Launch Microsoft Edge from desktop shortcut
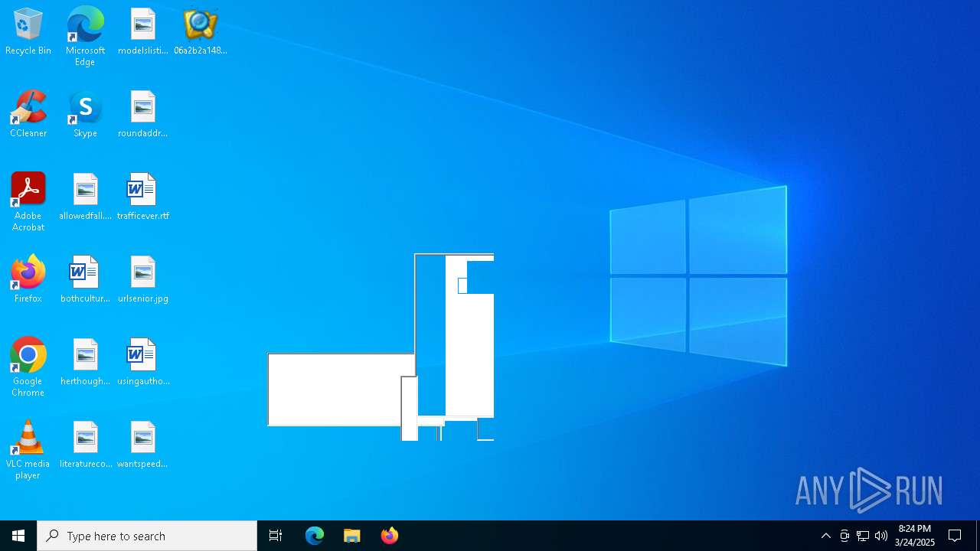This screenshot has height=551, width=980. [85, 37]
